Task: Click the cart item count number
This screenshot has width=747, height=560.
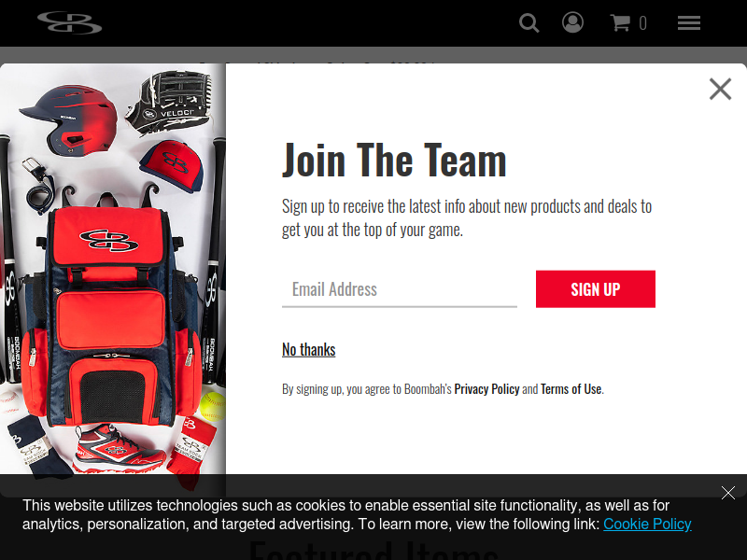Action: point(642,23)
